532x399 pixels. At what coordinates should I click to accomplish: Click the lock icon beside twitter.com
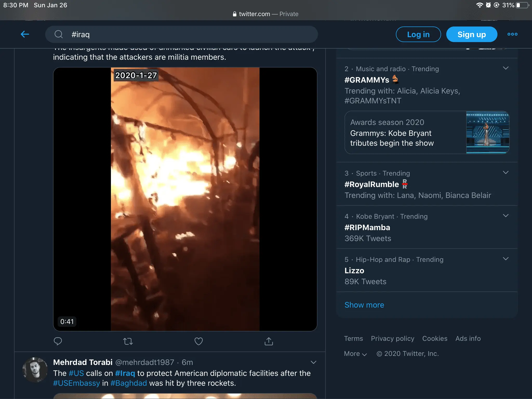235,14
